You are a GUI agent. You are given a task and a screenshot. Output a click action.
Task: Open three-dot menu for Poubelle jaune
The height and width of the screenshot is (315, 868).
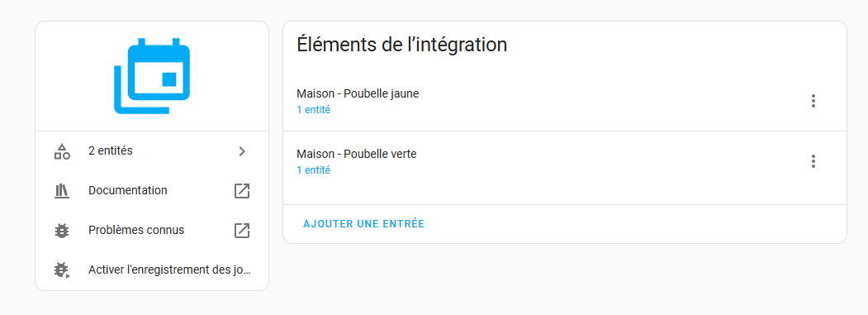coord(813,101)
